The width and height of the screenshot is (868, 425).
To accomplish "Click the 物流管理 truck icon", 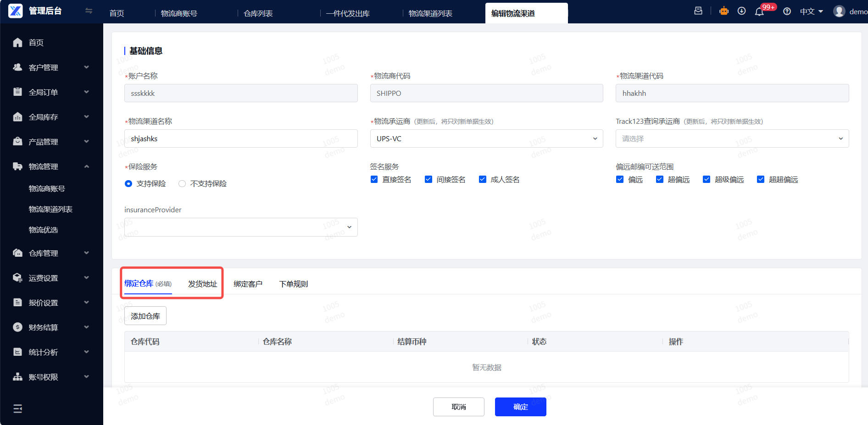I will [x=17, y=166].
